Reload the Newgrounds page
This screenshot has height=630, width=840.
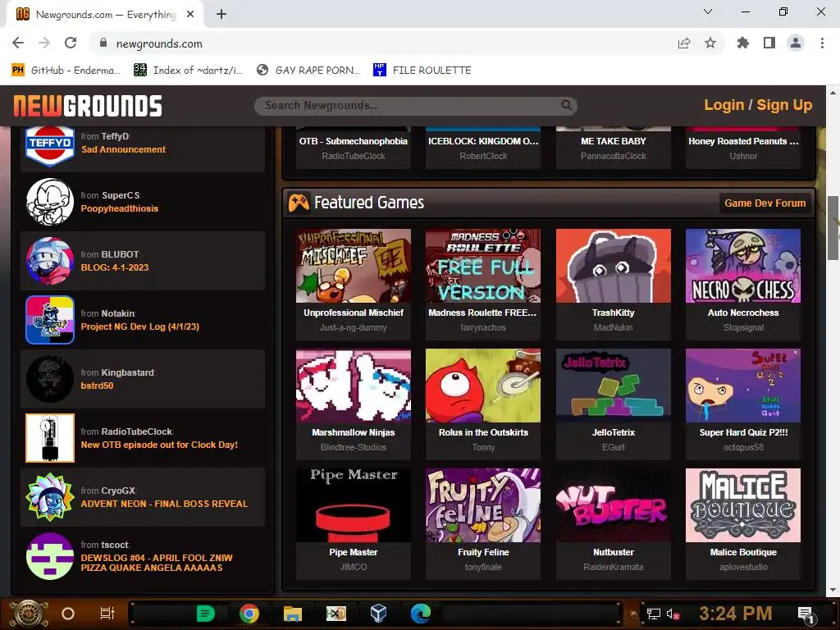pyautogui.click(x=71, y=43)
